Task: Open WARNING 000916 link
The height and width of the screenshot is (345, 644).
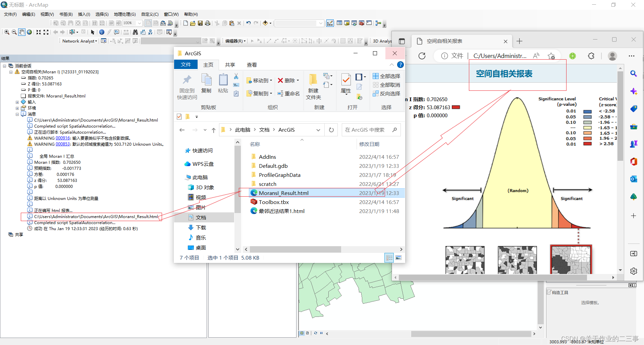Action: tap(63, 138)
